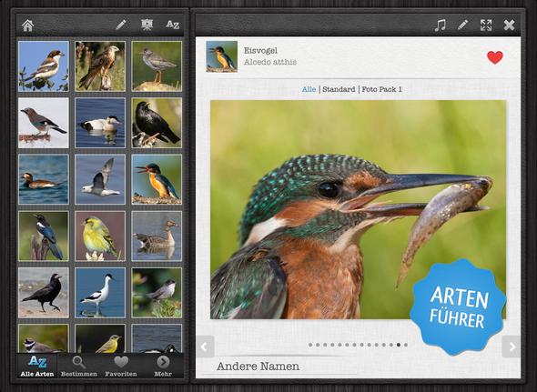This screenshot has height=392, width=537.
Task: Select the Foto Pack 1 filter
Action: click(381, 89)
